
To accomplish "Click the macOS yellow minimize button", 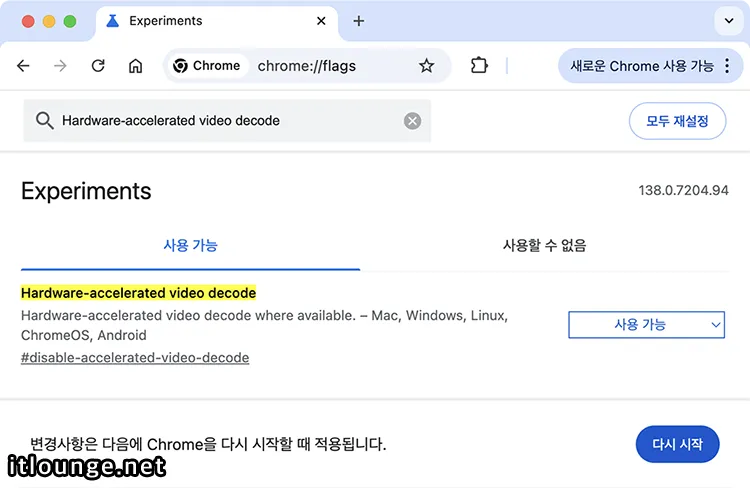I will coord(49,22).
